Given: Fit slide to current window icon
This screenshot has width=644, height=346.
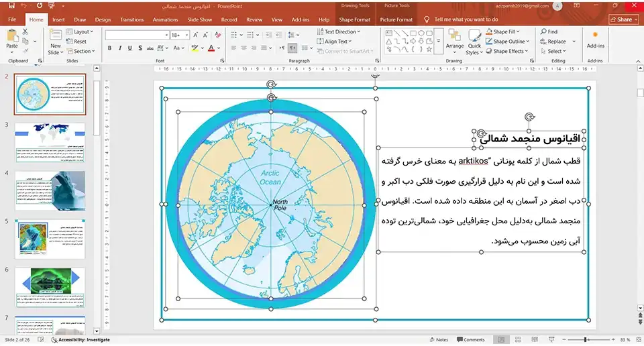Looking at the screenshot, I should point(639,339).
